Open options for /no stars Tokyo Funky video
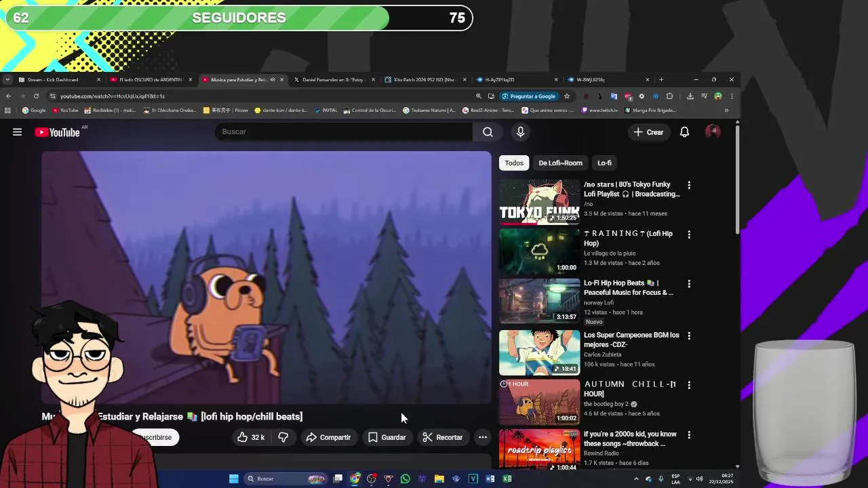Screen dimensions: 868x488 [689, 185]
